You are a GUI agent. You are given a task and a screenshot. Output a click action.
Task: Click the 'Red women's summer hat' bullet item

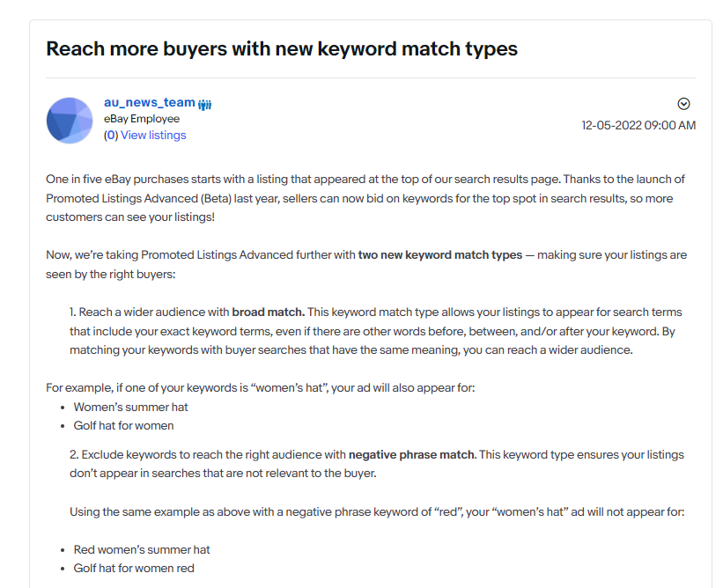point(142,549)
